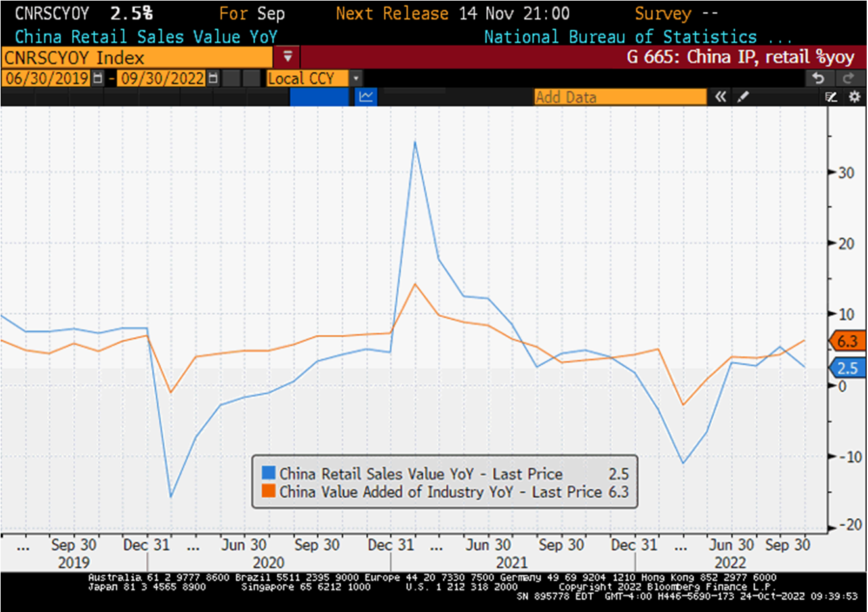Open the calendar beside the 06/30/2019 date
Viewport: 868px width, 612px height.
[96, 78]
